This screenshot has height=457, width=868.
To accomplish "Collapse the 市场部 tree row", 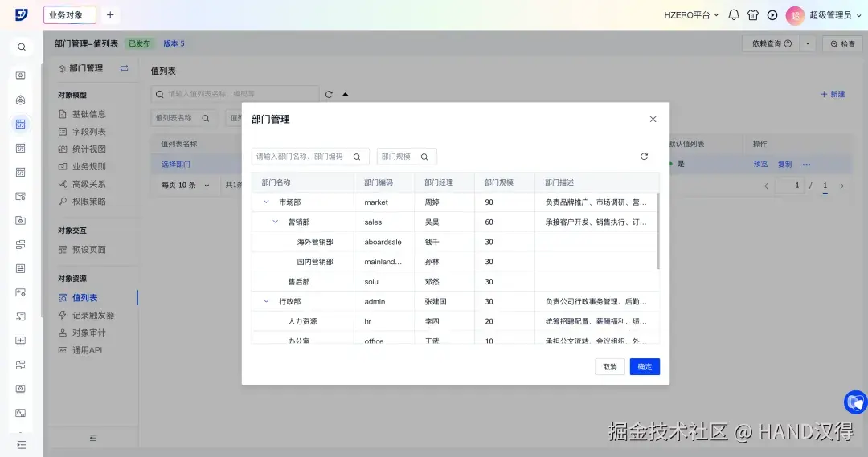I will pyautogui.click(x=266, y=202).
